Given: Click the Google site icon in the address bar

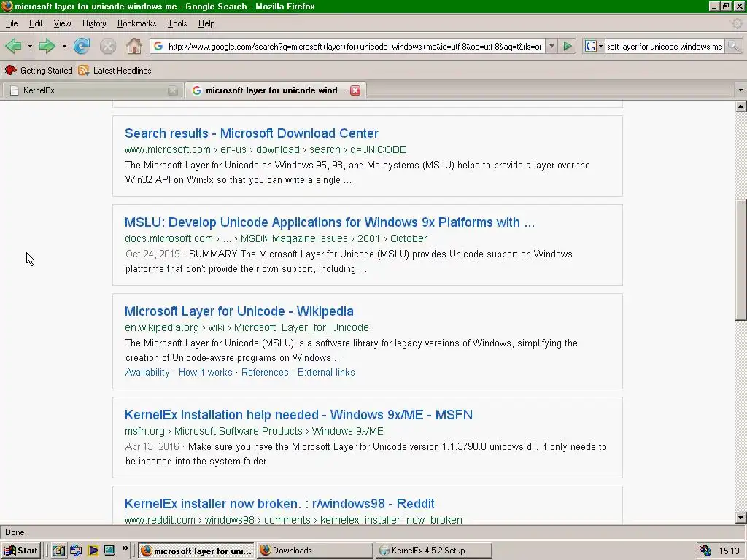Looking at the screenshot, I should click(158, 46).
